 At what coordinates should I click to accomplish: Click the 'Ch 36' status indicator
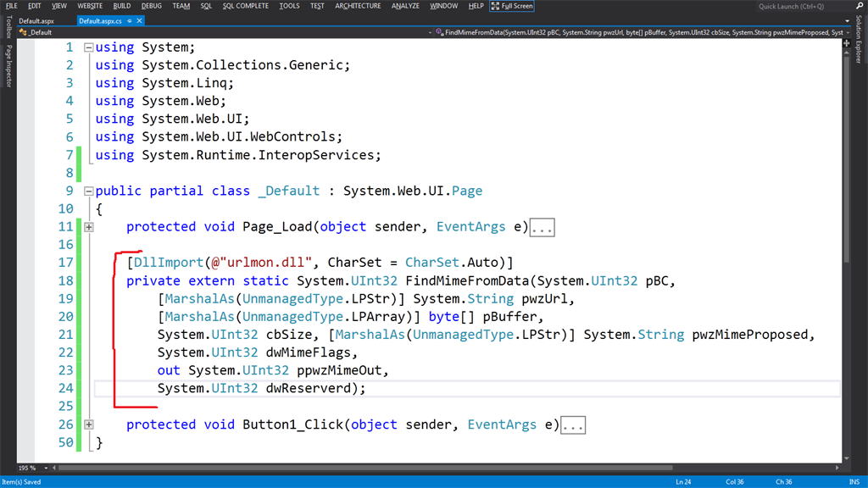783,482
